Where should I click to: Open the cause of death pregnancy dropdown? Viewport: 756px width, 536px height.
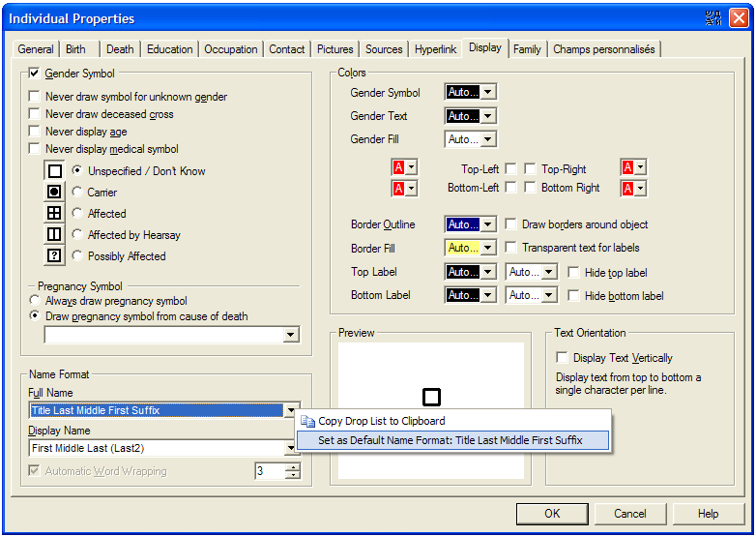coord(291,335)
